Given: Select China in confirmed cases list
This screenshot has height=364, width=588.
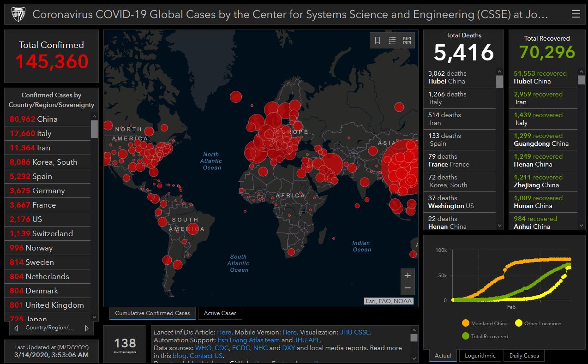Looking at the screenshot, I should pos(48,119).
